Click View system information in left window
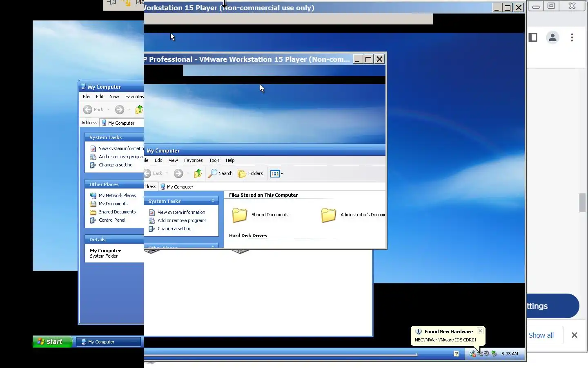The image size is (588, 368). (121, 148)
